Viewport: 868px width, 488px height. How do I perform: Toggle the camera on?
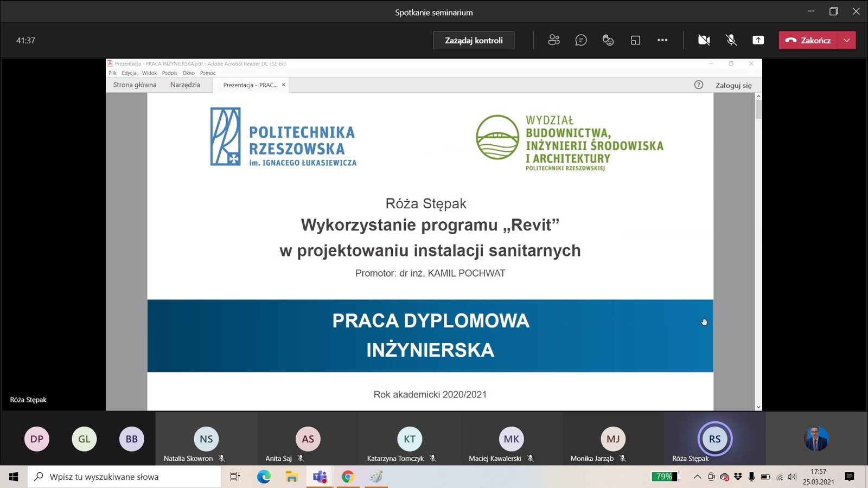tap(704, 40)
